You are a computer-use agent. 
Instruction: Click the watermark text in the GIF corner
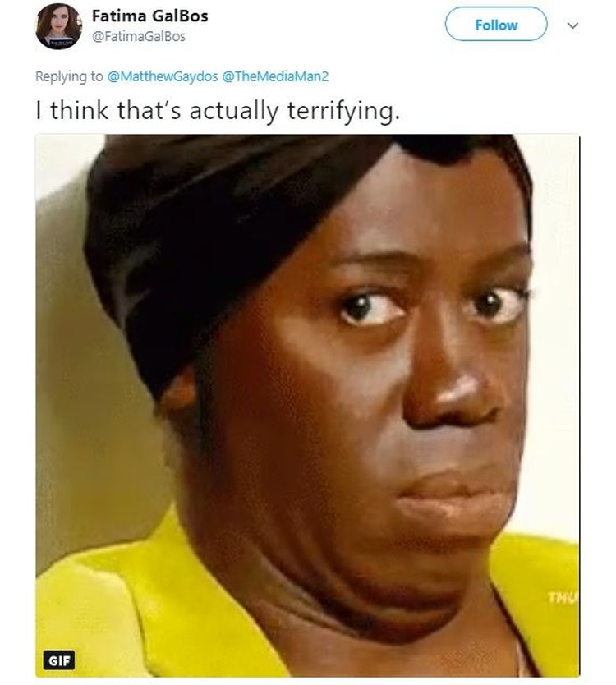563,598
